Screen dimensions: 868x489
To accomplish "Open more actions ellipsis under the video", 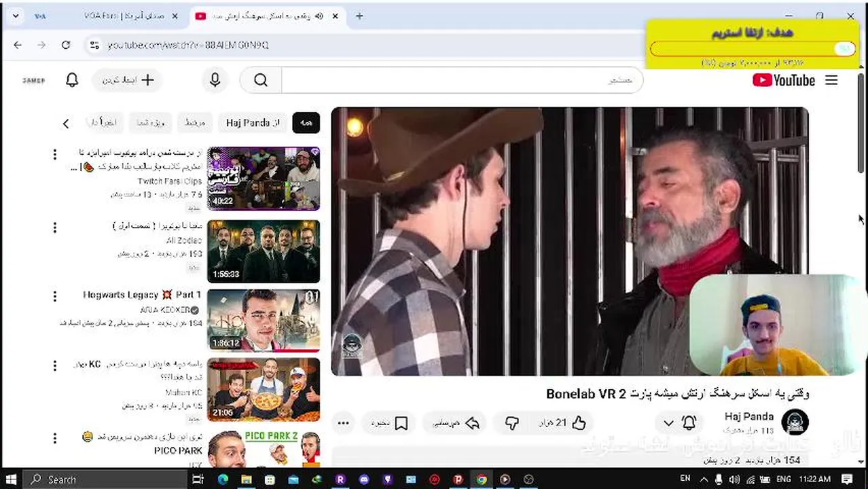I will click(x=344, y=423).
